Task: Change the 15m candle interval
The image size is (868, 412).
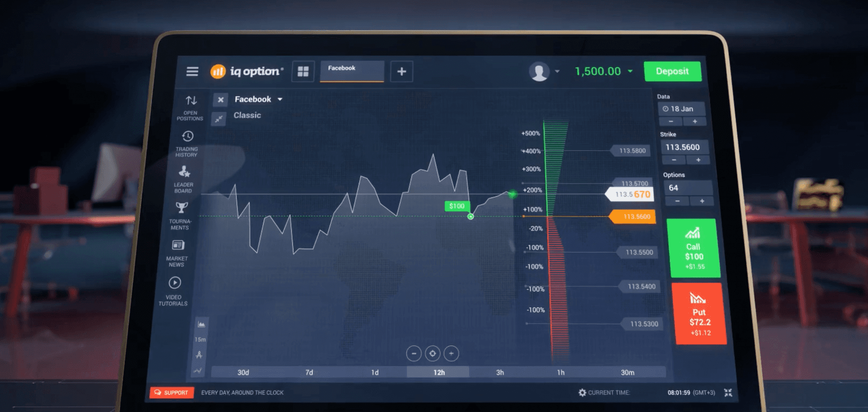Action: tap(200, 340)
